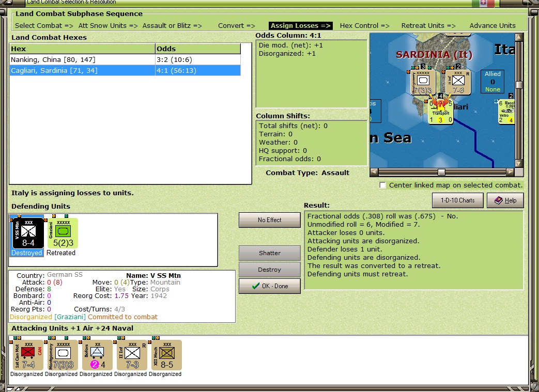The width and height of the screenshot is (539, 392).
Task: Select the Nanking, China combat row
Action: coord(125,60)
